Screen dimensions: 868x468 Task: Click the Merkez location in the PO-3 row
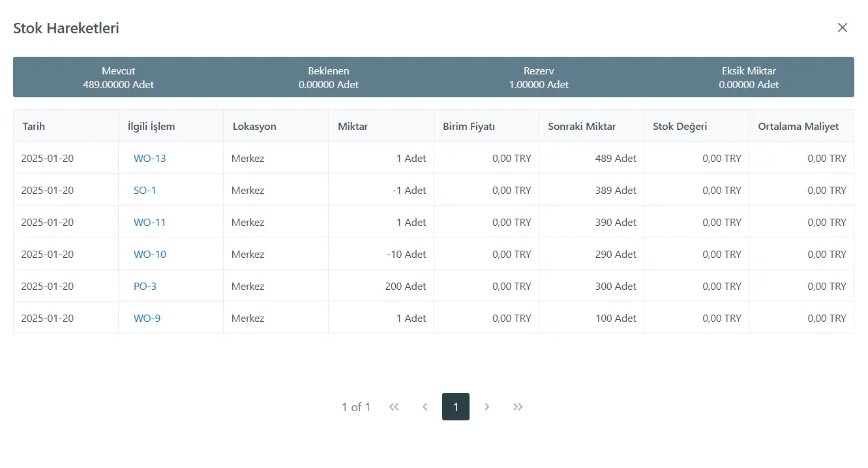click(248, 286)
